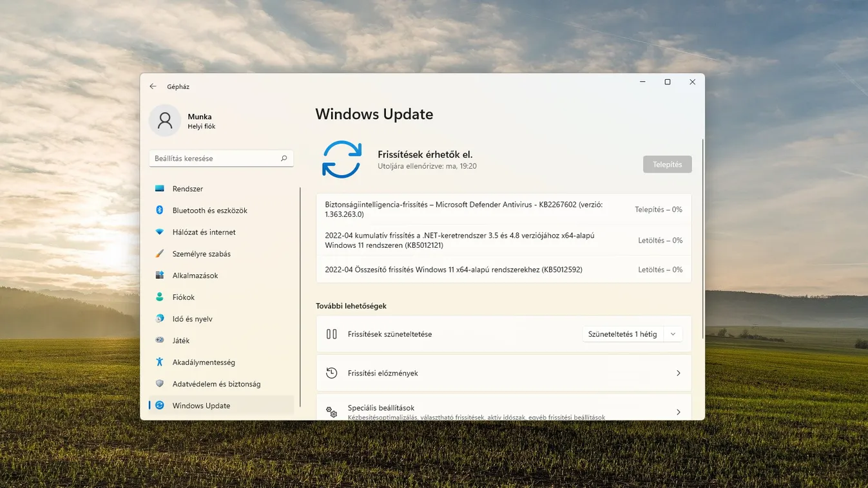Click the Utoljára ellenőrizve: ma, 19:20 text

click(427, 166)
